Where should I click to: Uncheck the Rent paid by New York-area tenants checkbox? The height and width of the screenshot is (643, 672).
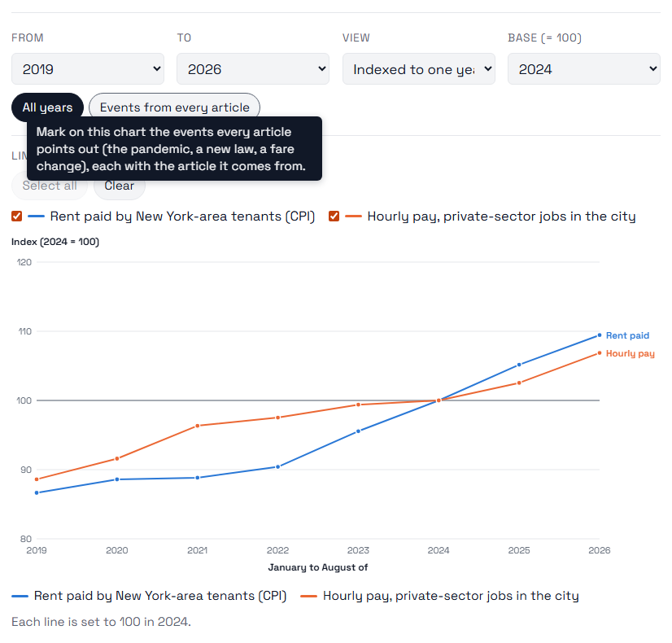click(x=17, y=216)
